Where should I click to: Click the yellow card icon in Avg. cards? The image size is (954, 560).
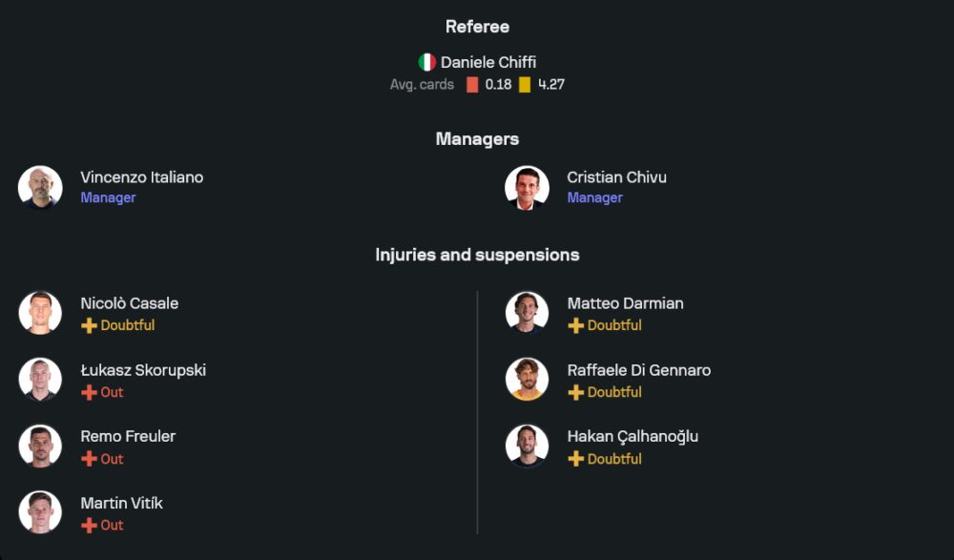click(525, 85)
